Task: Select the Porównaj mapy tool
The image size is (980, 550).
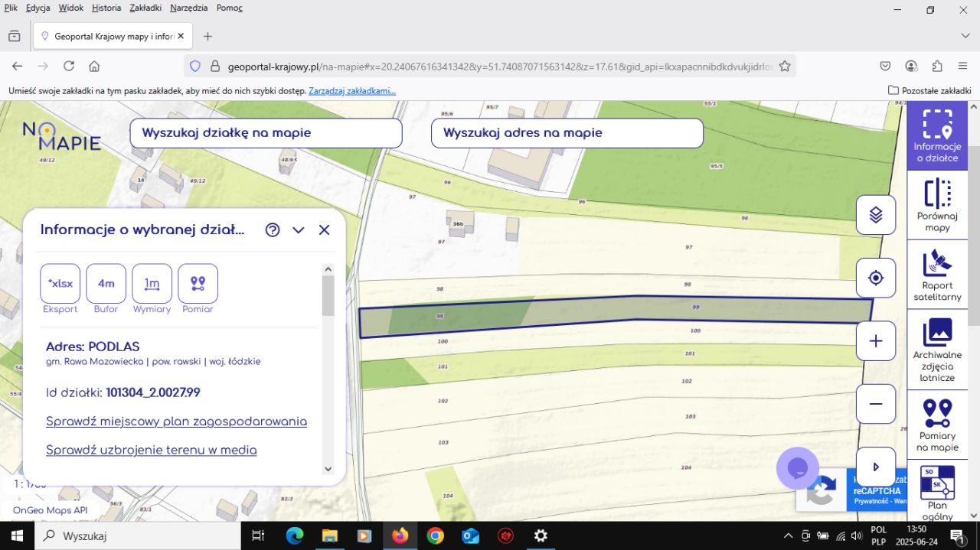Action: 937,203
